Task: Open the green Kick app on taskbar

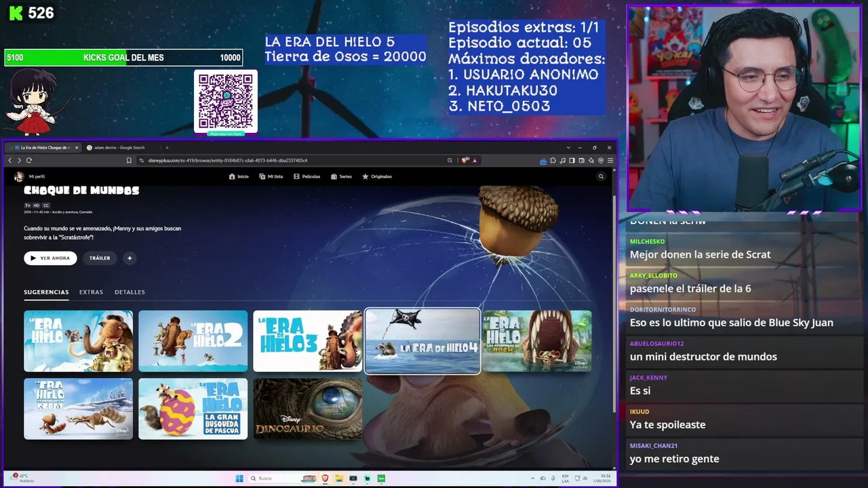Action: [381, 479]
